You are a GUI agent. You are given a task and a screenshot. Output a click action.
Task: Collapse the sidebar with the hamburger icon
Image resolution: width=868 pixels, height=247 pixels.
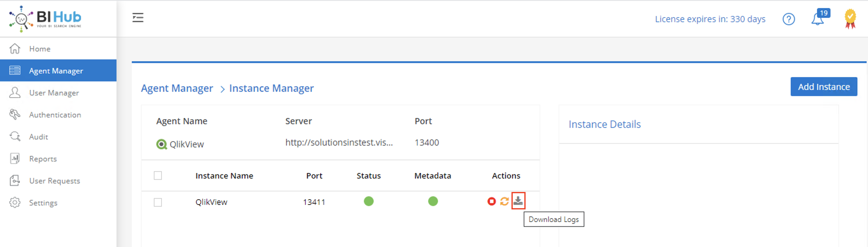pos(138,17)
